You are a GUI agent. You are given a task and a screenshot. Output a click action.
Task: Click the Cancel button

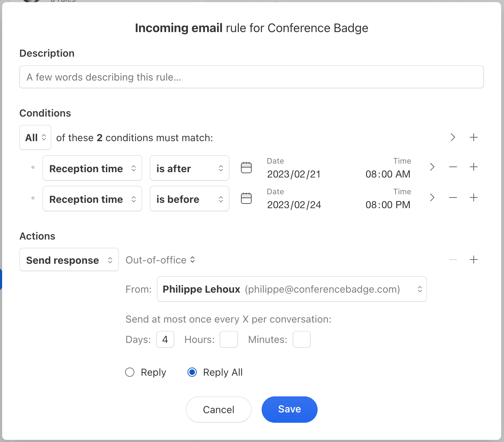pyautogui.click(x=218, y=410)
